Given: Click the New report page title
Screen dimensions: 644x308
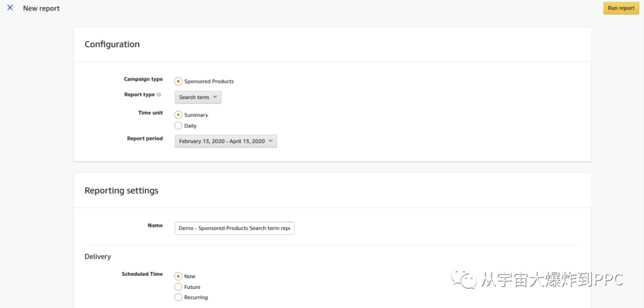Looking at the screenshot, I should click(x=41, y=8).
